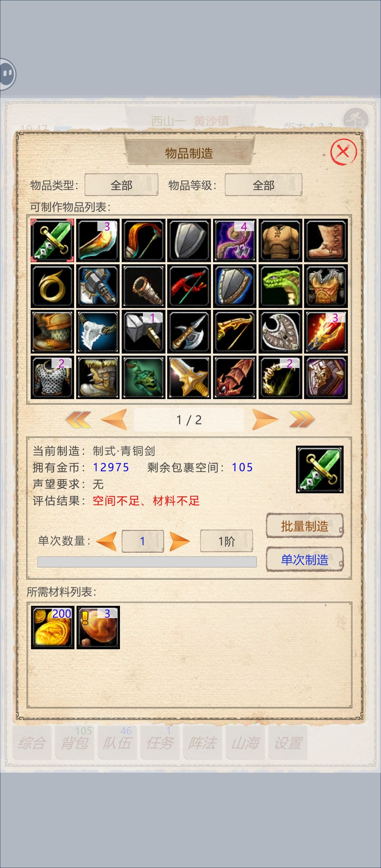Choose the leather boot item
This screenshot has height=868, width=381.
pos(326,240)
